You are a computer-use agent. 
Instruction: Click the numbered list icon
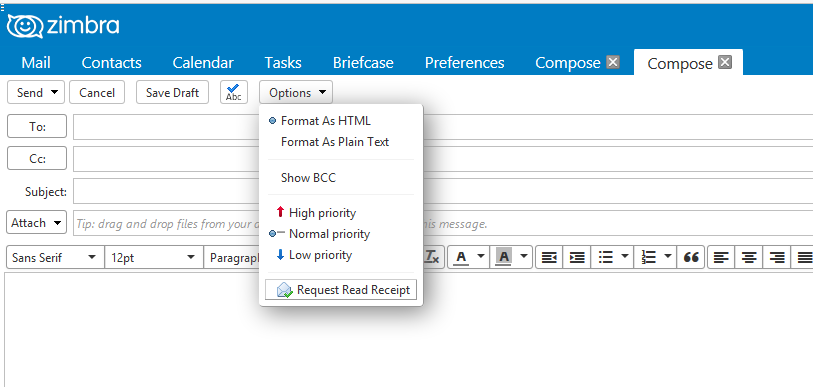tap(648, 257)
